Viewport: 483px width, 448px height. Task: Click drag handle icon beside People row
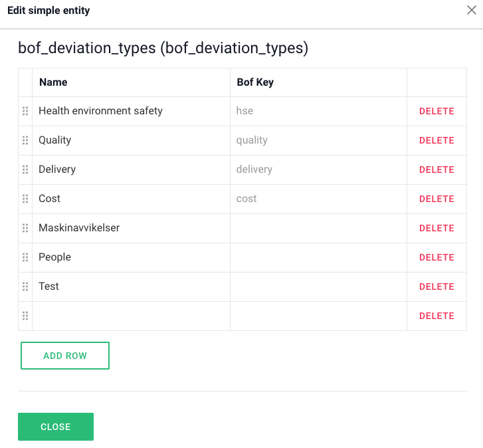point(25,257)
